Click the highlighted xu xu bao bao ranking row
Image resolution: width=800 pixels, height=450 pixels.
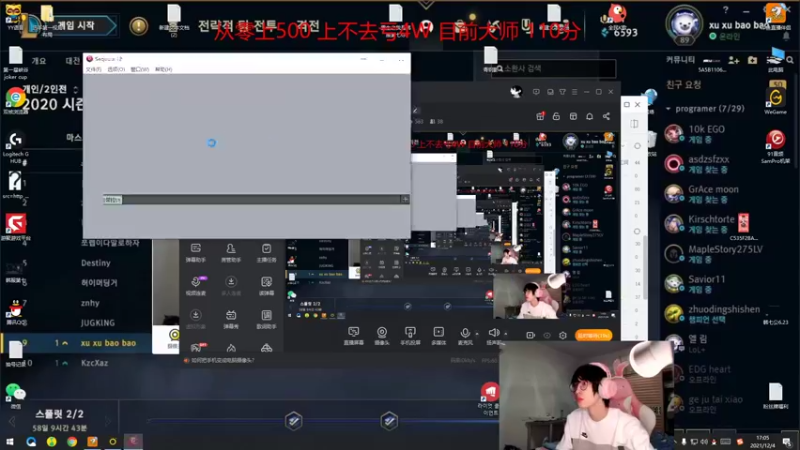[x=78, y=343]
